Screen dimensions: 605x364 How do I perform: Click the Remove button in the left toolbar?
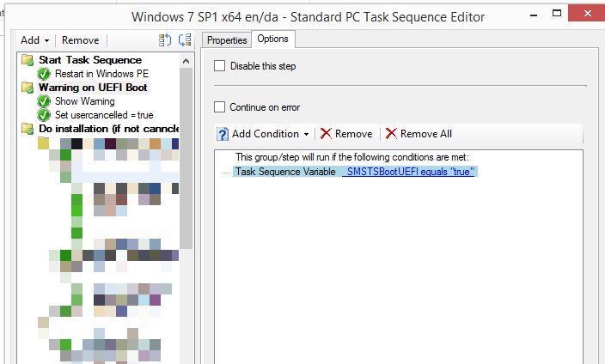pyautogui.click(x=80, y=40)
